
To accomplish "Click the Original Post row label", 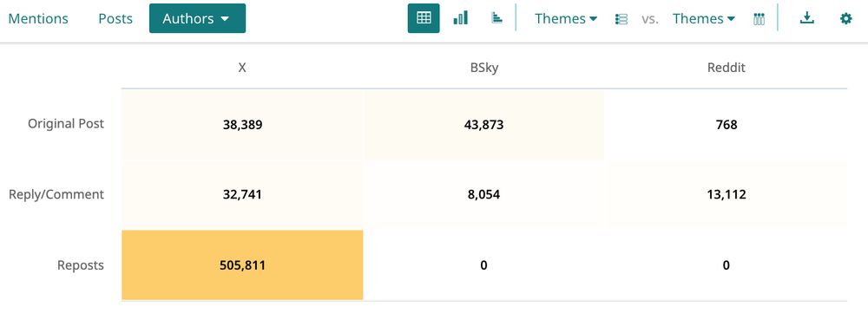I will tap(66, 124).
